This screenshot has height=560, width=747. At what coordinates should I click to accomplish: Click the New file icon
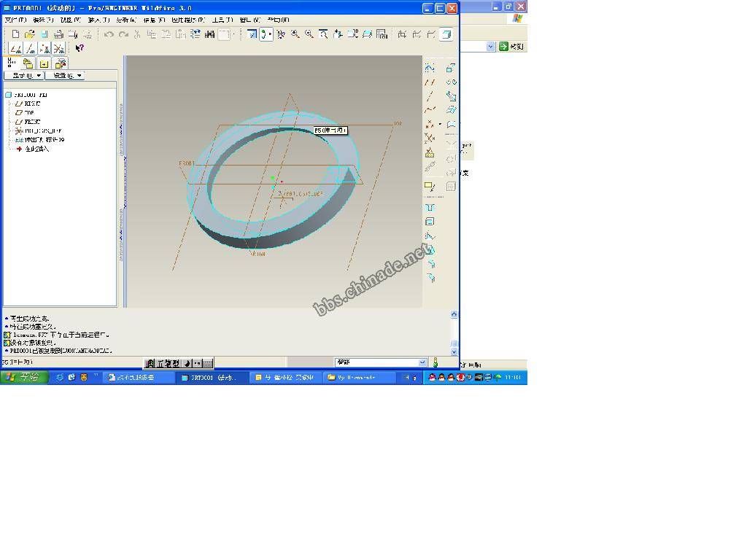(x=15, y=34)
